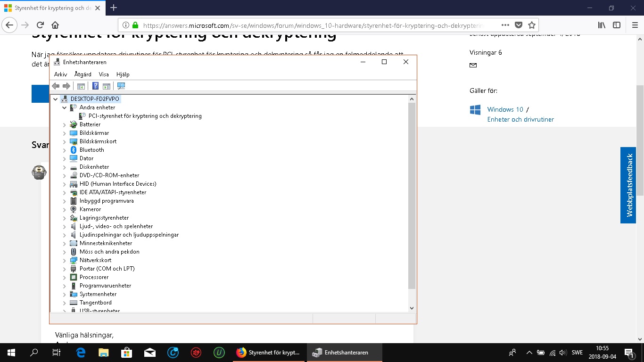Open the Firefox hamburger menu
644x362 pixels.
click(634, 25)
